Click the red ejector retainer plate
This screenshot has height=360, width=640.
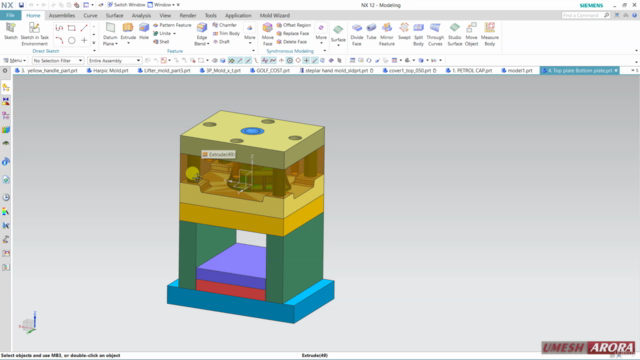(231, 289)
